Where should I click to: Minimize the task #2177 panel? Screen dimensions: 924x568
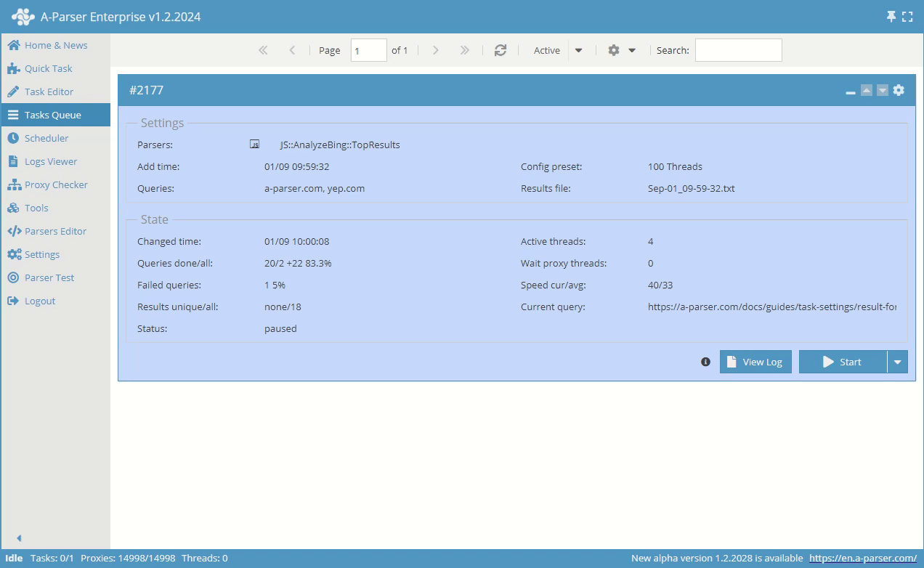click(x=851, y=92)
